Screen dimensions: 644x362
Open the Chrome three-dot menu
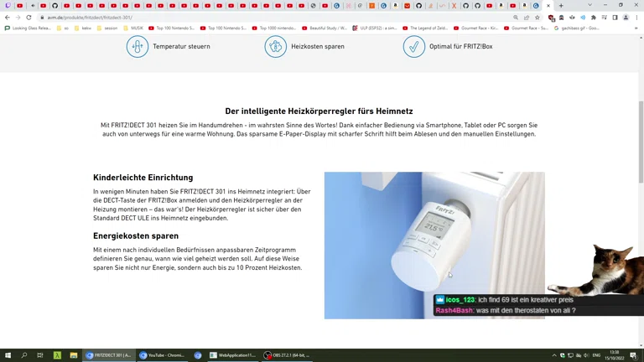point(637,18)
